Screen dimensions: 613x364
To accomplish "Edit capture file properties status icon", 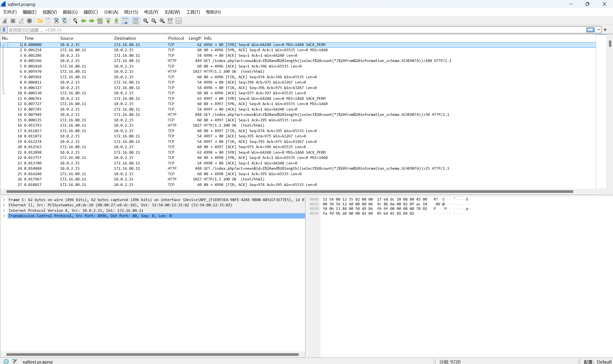I will coord(14,361).
